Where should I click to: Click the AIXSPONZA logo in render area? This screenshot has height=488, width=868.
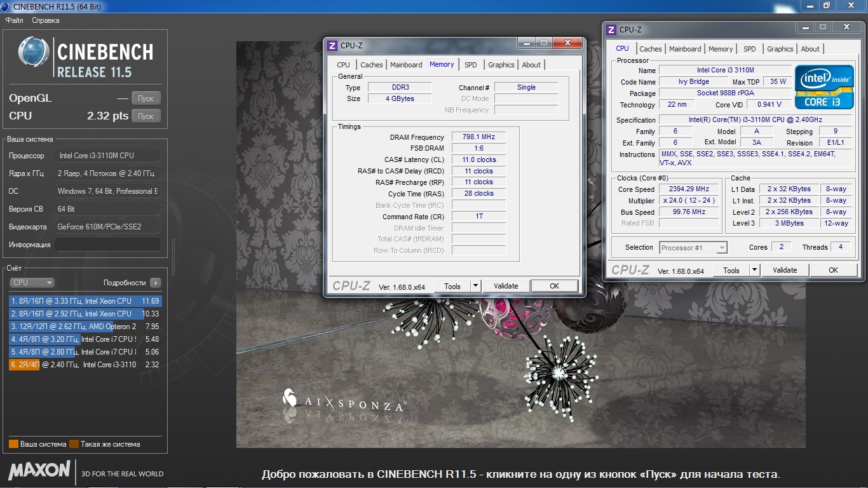click(x=344, y=402)
